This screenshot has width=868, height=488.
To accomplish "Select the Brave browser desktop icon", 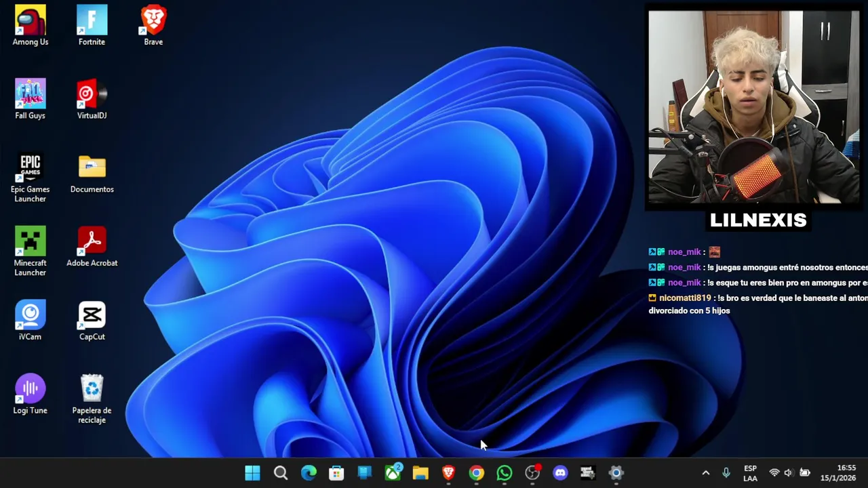I will (153, 26).
